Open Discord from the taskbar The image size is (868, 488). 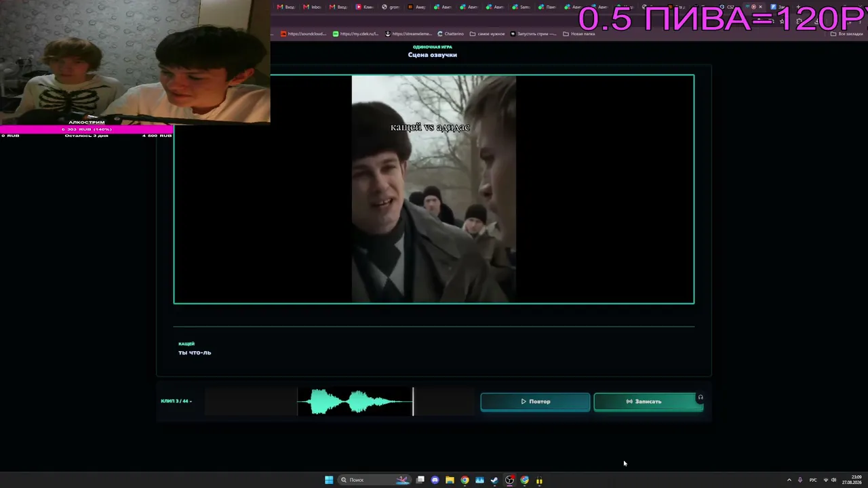coord(435,480)
